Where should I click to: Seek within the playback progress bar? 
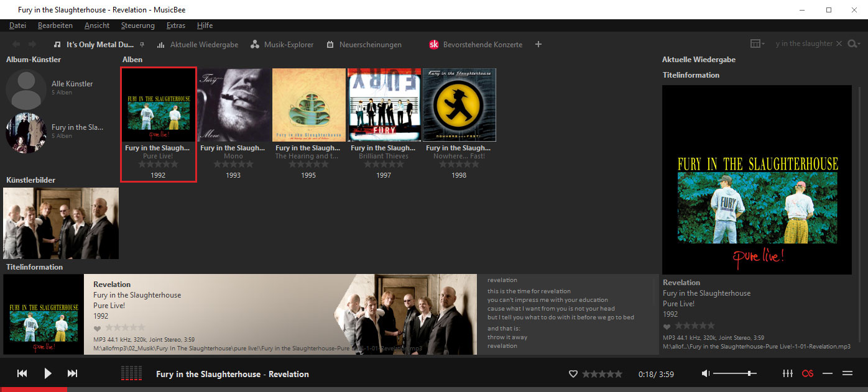coord(434,390)
